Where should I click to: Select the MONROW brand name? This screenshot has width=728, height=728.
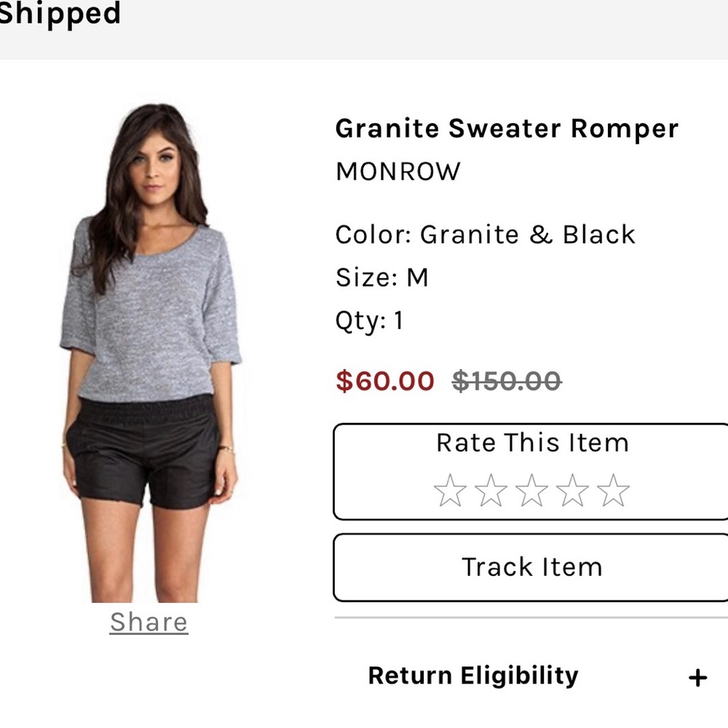point(397,171)
